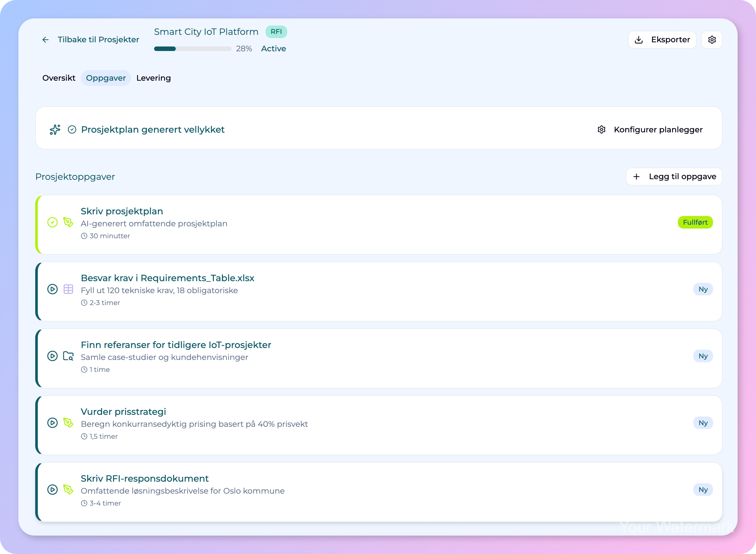The height and width of the screenshot is (554, 756).
Task: Click the pen icon on the Vurder prisstrategi task
Action: pyautogui.click(x=68, y=423)
